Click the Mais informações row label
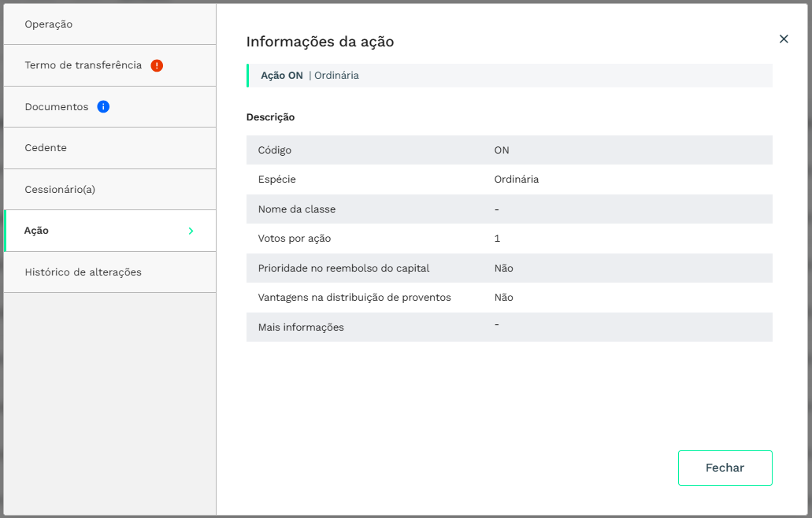Screen dimensions: 812x518 (x=301, y=327)
